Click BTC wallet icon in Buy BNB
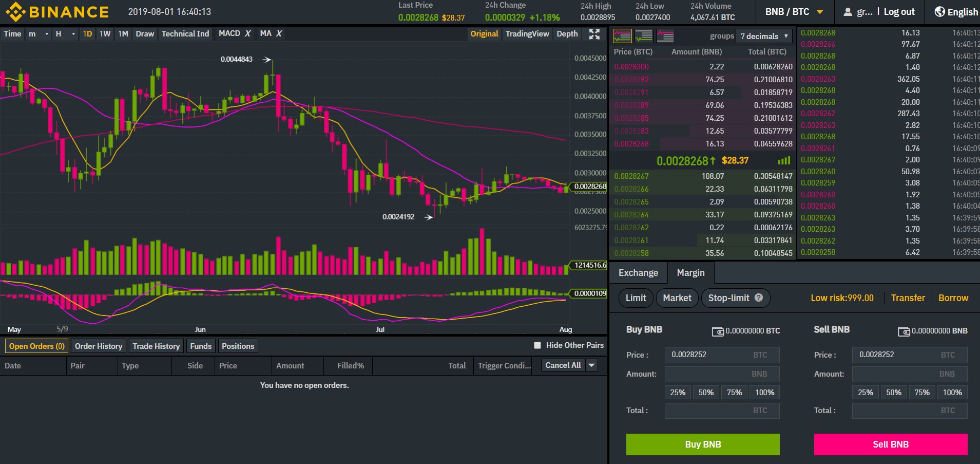Image resolution: width=980 pixels, height=464 pixels. (718, 331)
